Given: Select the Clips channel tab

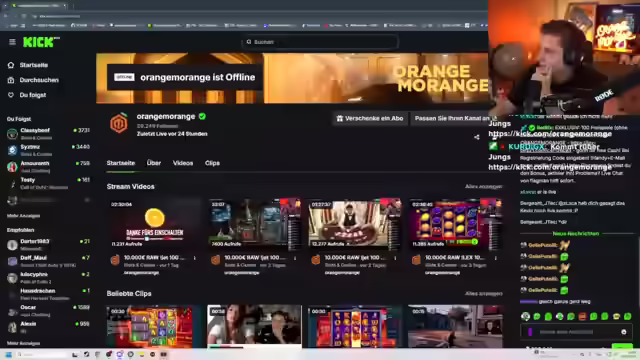Looking at the screenshot, I should [x=212, y=163].
